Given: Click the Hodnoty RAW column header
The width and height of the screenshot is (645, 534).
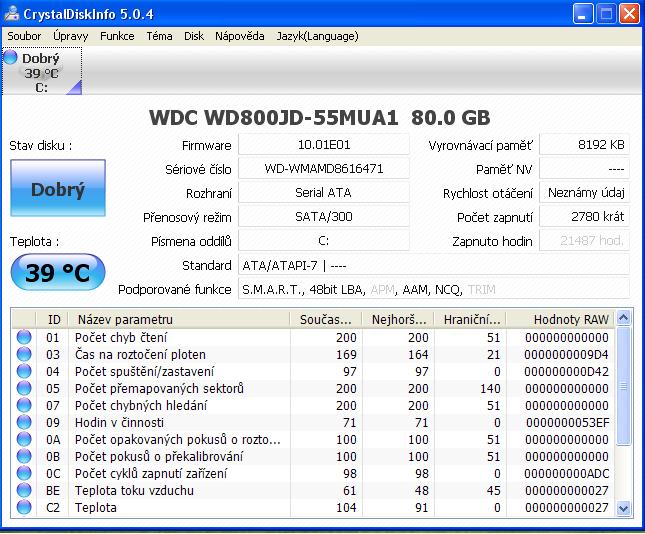Looking at the screenshot, I should (561, 319).
